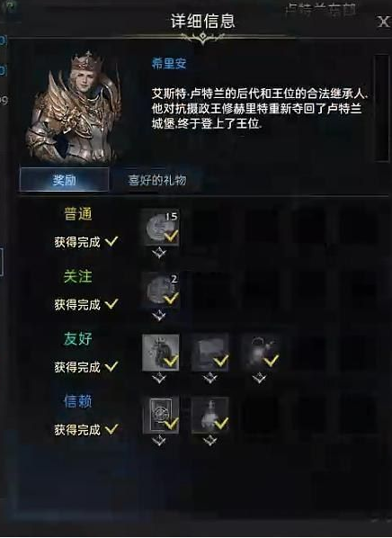The image size is (392, 538).
Task: Click the description panel scrollbar
Action: (381, 107)
